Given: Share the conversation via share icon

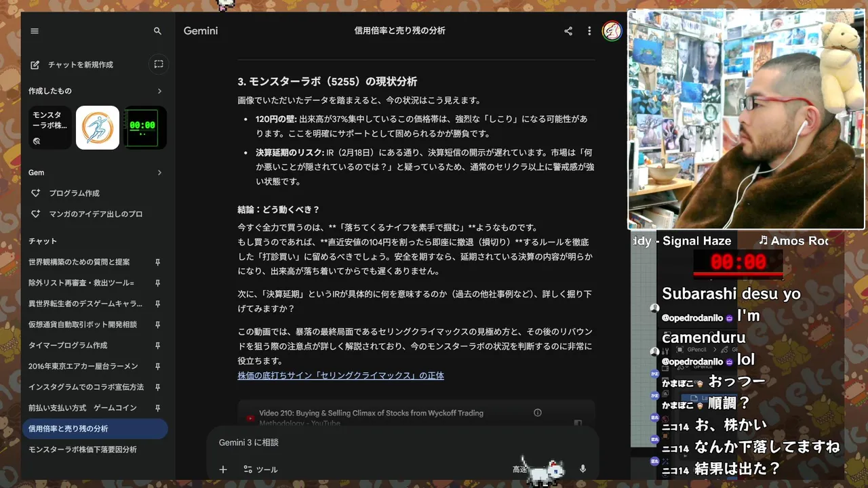Looking at the screenshot, I should click(568, 31).
